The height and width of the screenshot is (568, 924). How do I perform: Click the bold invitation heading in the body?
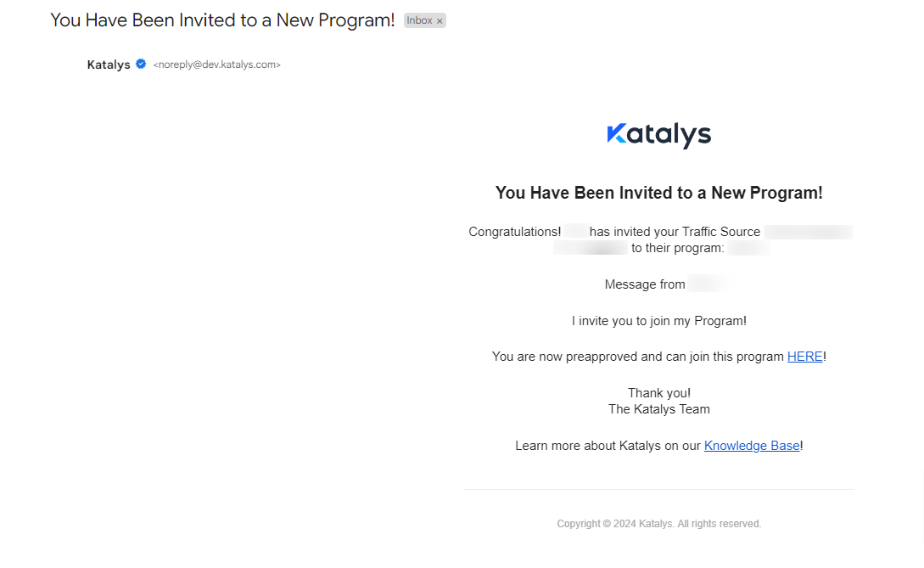point(658,193)
